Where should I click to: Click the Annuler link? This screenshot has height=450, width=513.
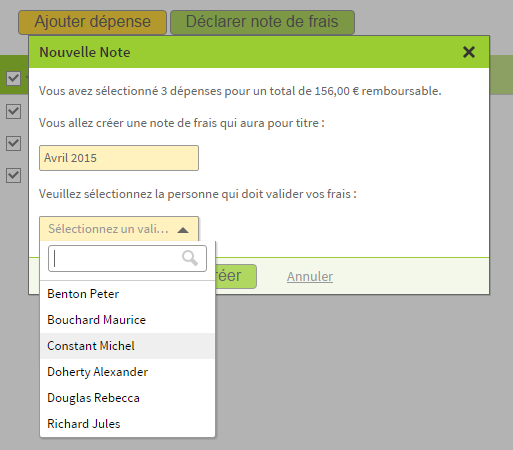tap(310, 277)
